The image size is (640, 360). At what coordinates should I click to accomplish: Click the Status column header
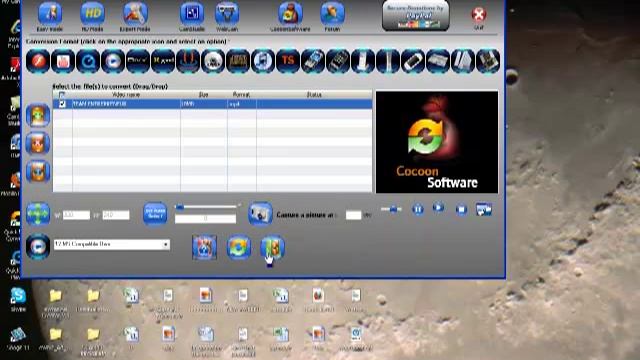pyautogui.click(x=314, y=95)
